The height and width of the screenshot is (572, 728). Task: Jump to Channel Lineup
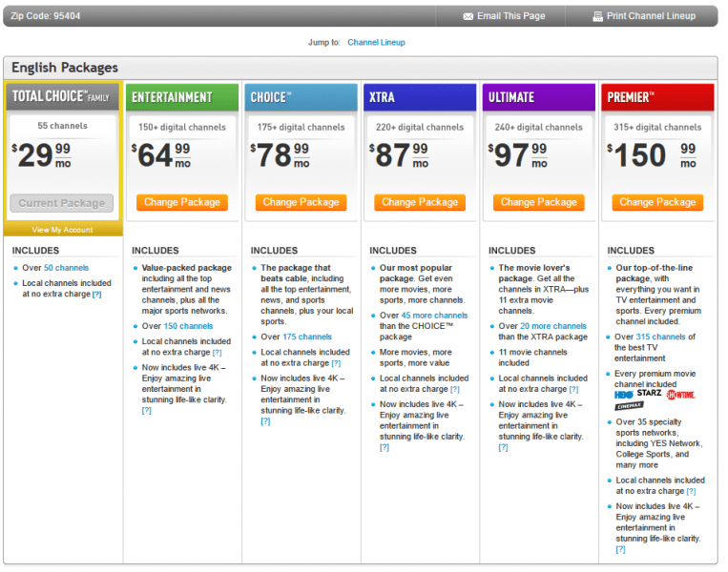[x=376, y=42]
